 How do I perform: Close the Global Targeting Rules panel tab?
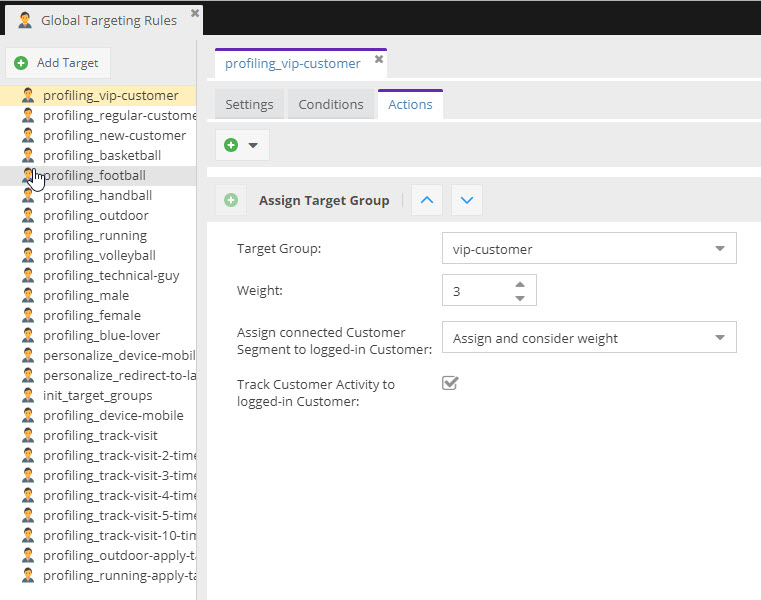[x=195, y=13]
